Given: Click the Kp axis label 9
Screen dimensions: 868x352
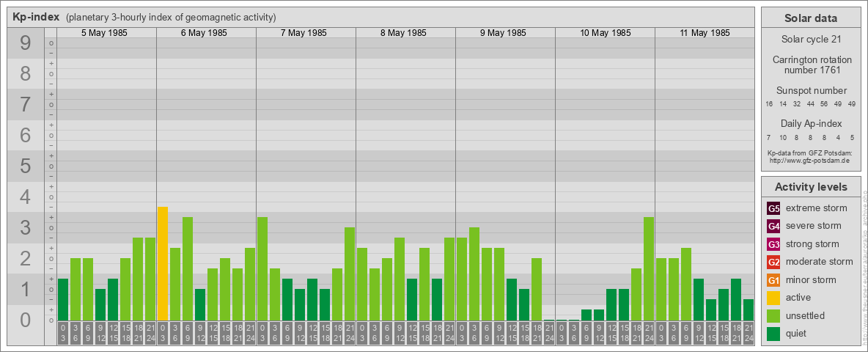Looking at the screenshot, I should point(25,43).
